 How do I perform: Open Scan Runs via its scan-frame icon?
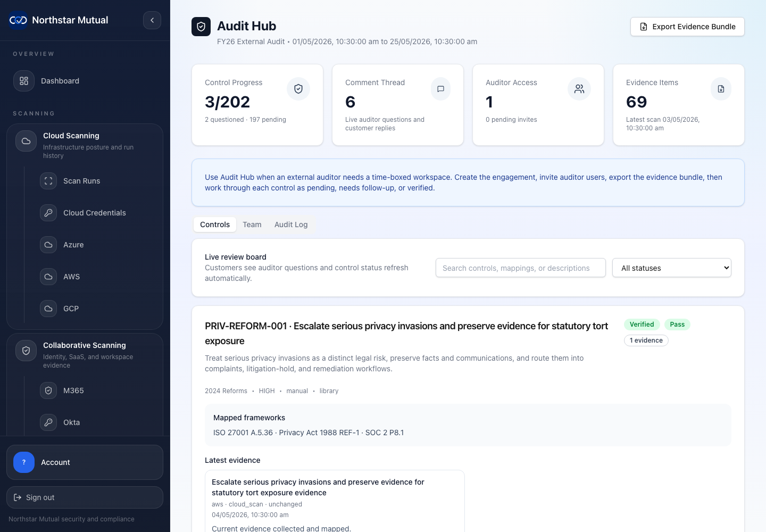[x=48, y=181]
